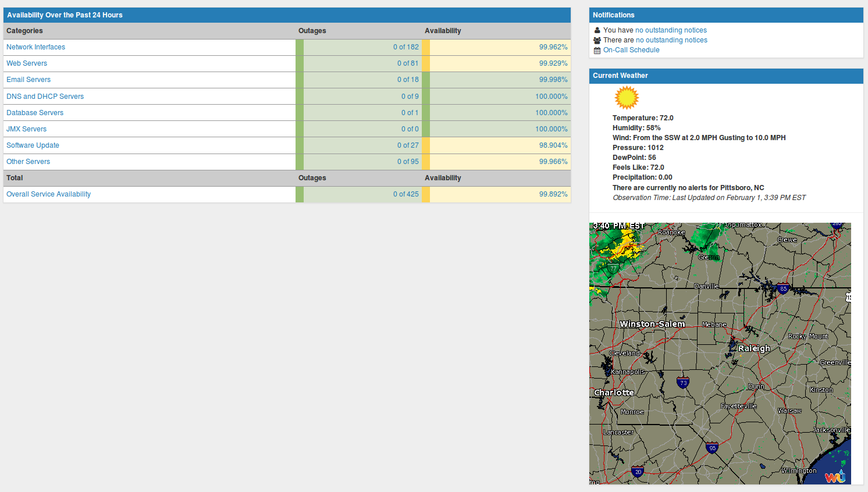Image resolution: width=868 pixels, height=492 pixels.
Task: Open the Web Servers category
Action: coord(27,63)
